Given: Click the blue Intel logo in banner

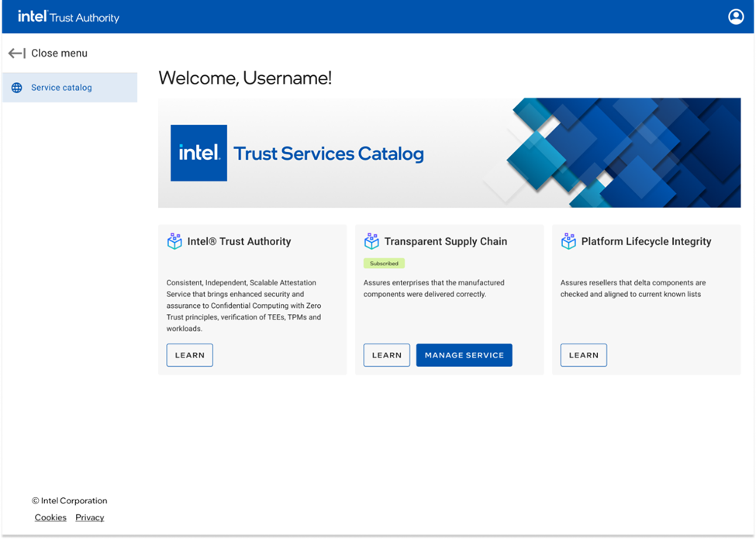Looking at the screenshot, I should point(198,153).
